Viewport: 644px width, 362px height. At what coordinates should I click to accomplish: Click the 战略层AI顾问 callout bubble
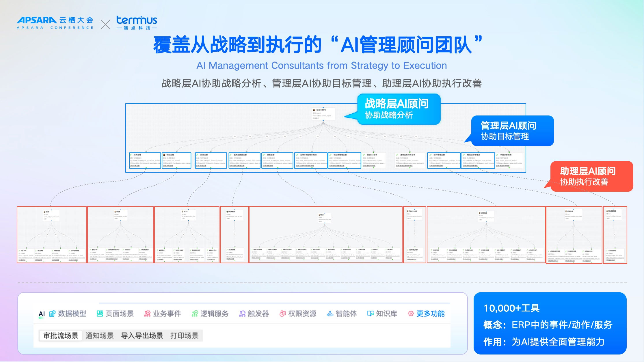(x=399, y=109)
